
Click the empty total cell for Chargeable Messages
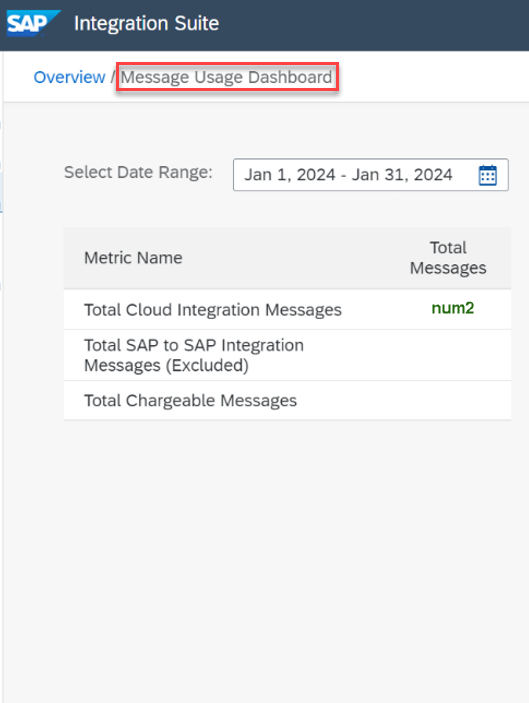448,400
